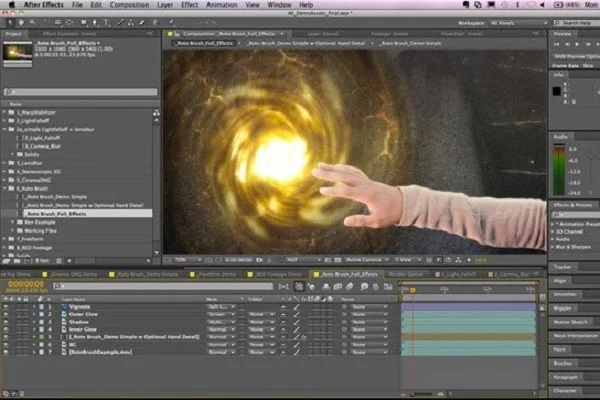Open the Workspace dropdown
The image size is (600, 400).
pos(519,23)
